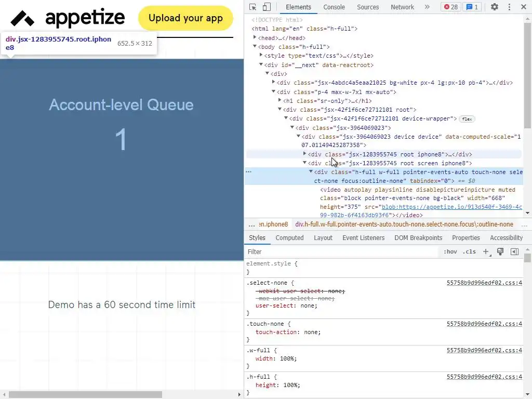The width and height of the screenshot is (532, 399).
Task: Show more DevTools tabs chevron
Action: [427, 7]
